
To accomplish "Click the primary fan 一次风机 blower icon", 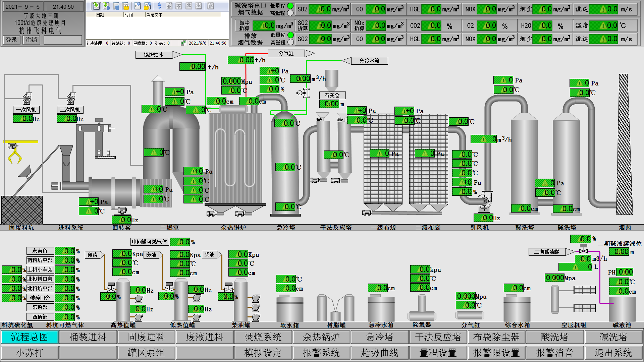I will 27,99.
